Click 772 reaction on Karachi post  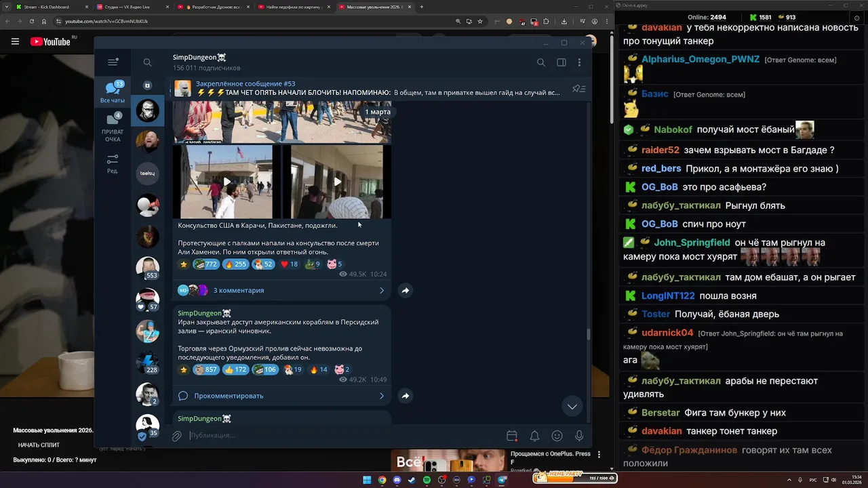(205, 264)
